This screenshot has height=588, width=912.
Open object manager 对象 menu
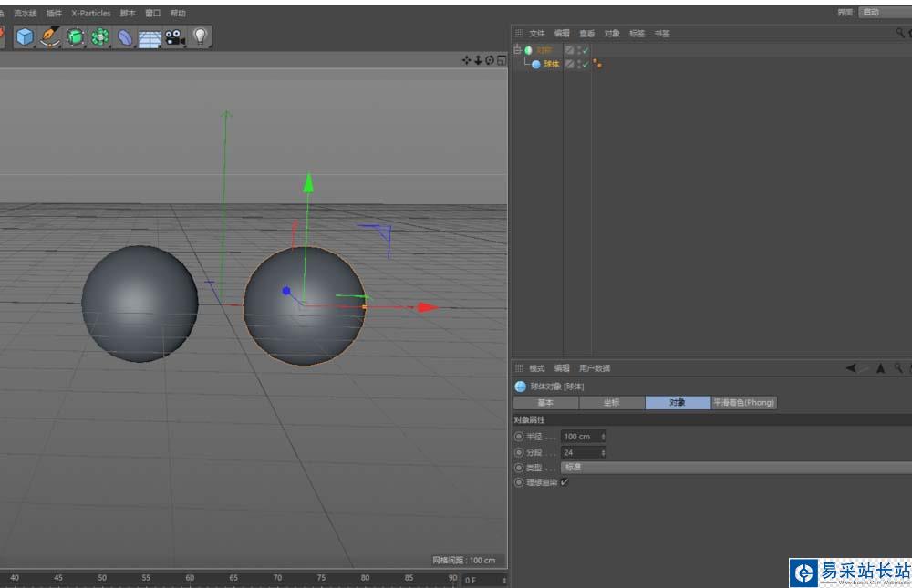(612, 34)
